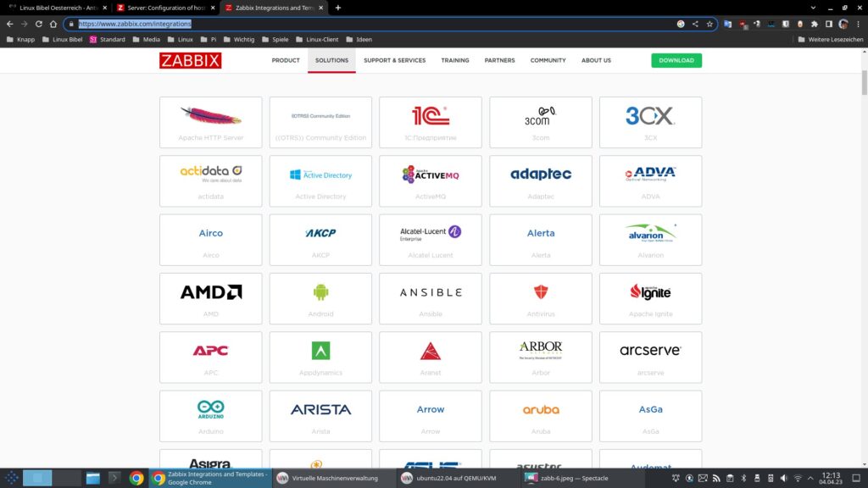The height and width of the screenshot is (488, 868).
Task: Open the Support & Services menu
Action: pos(394,60)
